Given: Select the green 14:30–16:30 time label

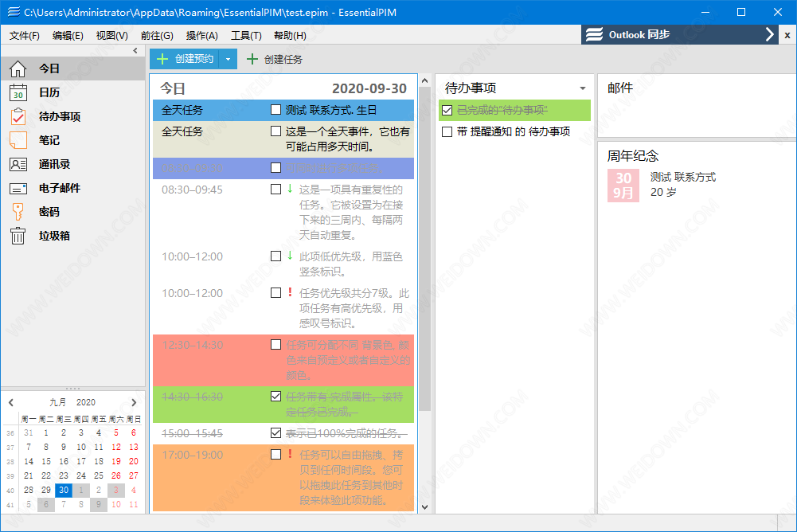Looking at the screenshot, I should click(x=192, y=397).
